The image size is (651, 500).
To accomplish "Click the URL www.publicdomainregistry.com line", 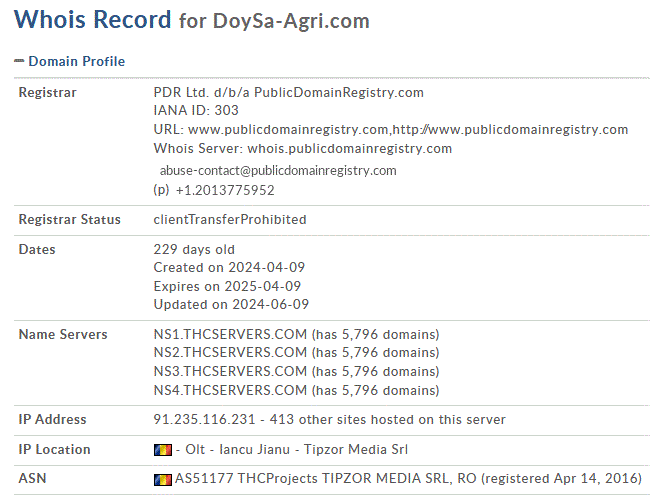I will (x=391, y=130).
